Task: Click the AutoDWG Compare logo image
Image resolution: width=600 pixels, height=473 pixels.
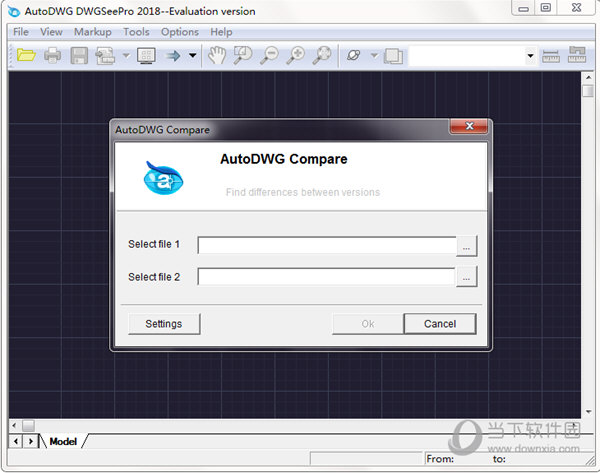Action: point(163,178)
